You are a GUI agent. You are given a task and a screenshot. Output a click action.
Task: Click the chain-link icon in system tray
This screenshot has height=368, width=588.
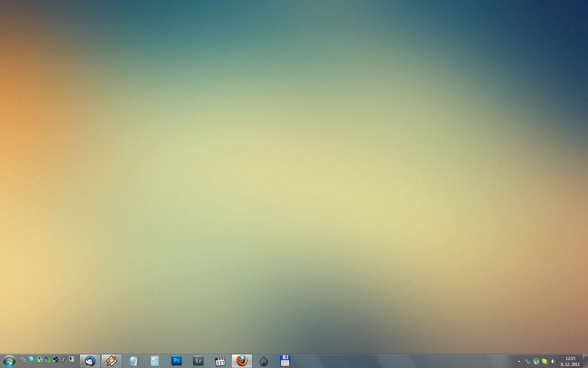(528, 361)
